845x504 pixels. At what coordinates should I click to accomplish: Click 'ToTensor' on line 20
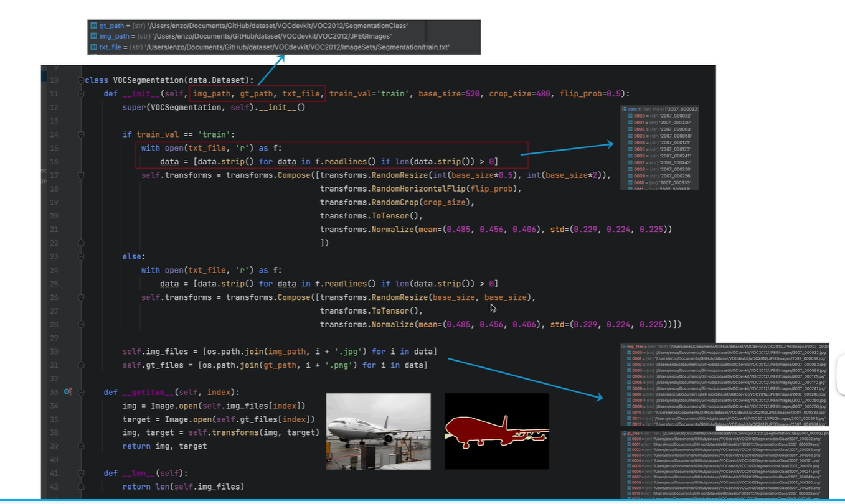(390, 216)
